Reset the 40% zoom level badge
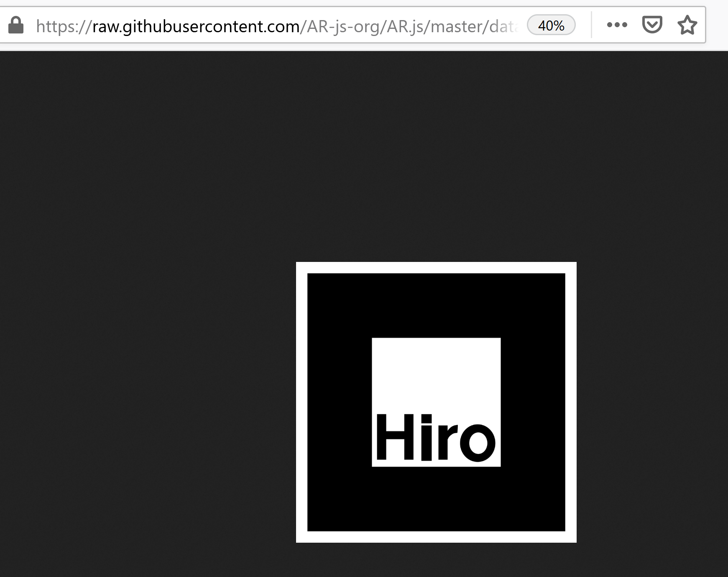The width and height of the screenshot is (728, 577). (x=551, y=26)
